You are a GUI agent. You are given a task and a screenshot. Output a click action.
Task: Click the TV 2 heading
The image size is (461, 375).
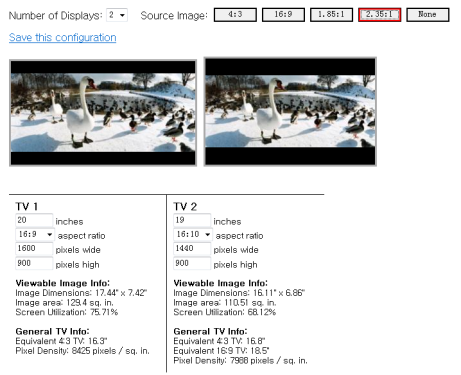185,207
